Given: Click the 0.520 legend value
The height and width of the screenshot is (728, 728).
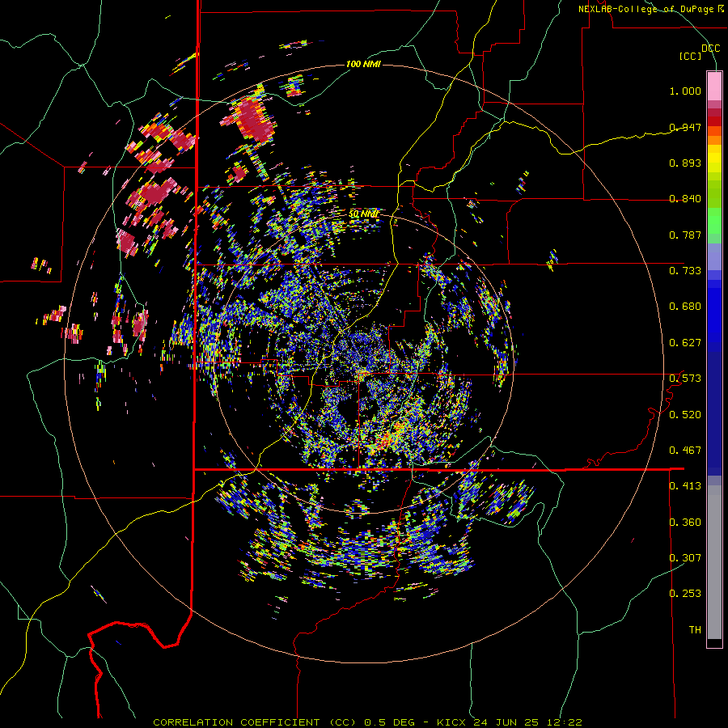Looking at the screenshot, I should coord(685,415).
